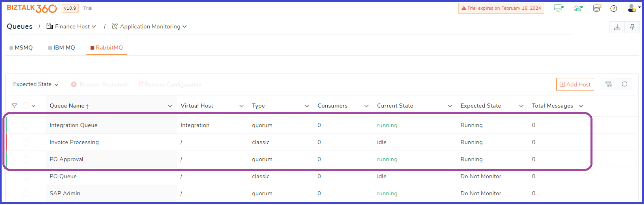Open the user profile menu icon
The width and height of the screenshot is (644, 205).
point(631,8)
